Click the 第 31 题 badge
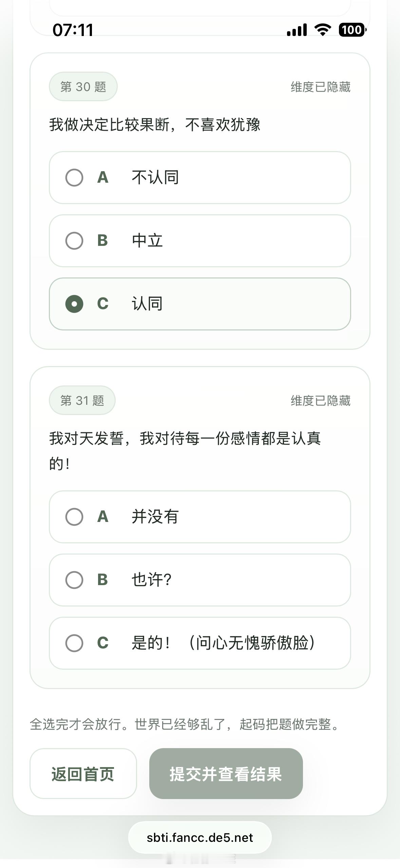This screenshot has width=400, height=868. click(82, 401)
